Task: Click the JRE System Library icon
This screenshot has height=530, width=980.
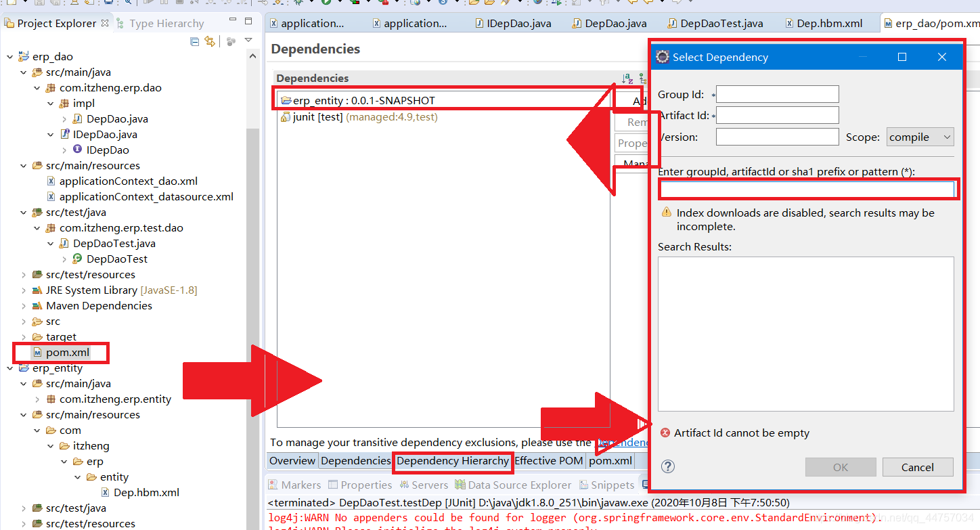Action: coord(37,290)
